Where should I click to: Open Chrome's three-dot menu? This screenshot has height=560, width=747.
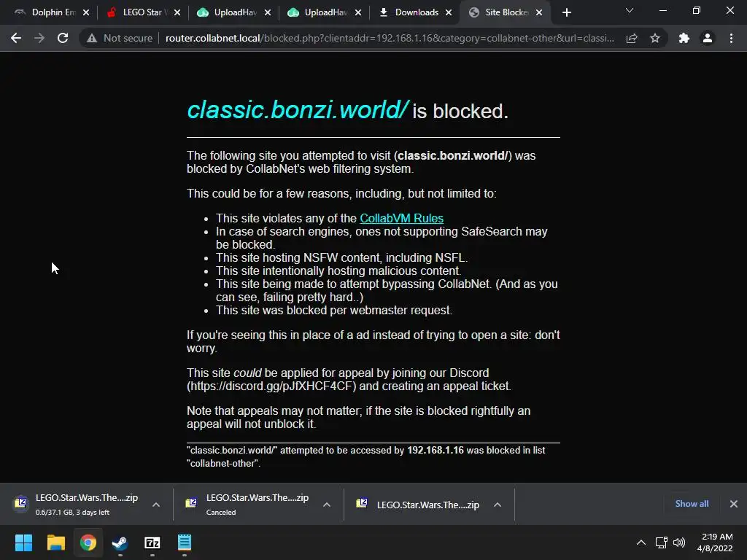pyautogui.click(x=731, y=38)
